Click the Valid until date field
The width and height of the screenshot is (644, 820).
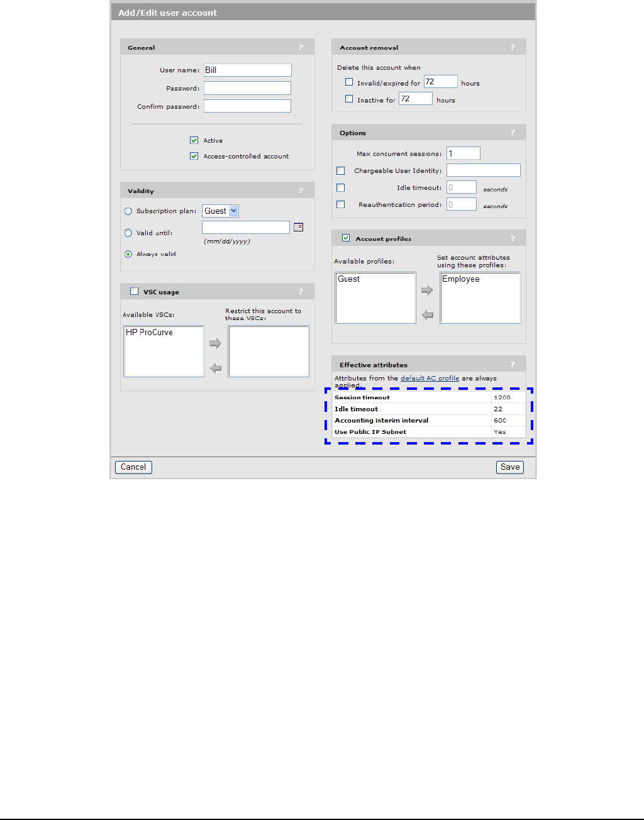pyautogui.click(x=246, y=227)
